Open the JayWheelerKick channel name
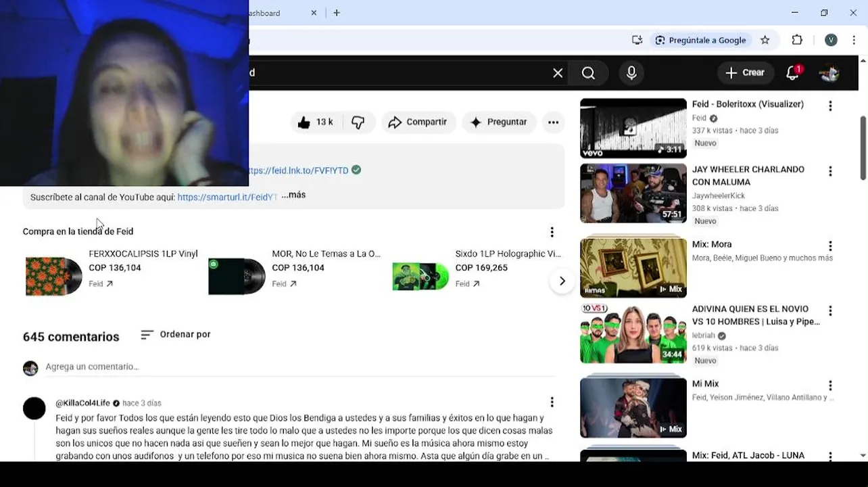The width and height of the screenshot is (868, 487). pyautogui.click(x=718, y=195)
